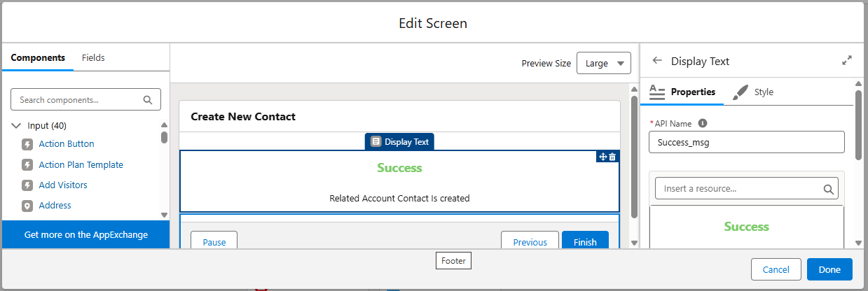Click the back arrow beside Display Text

(x=656, y=61)
